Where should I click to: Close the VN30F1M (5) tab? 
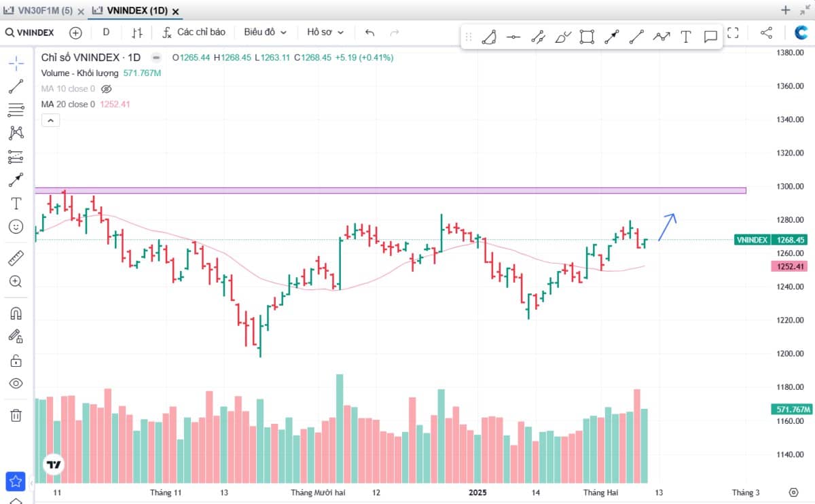(81, 12)
